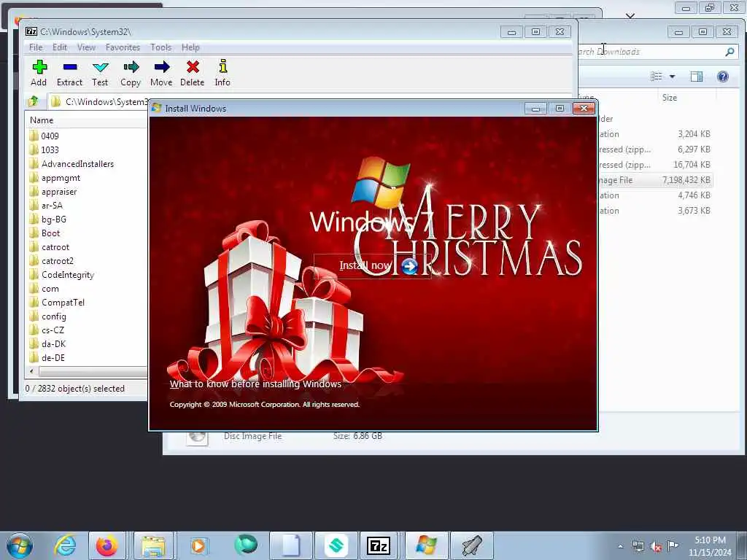Select the config folder
The image size is (747, 560).
pyautogui.click(x=53, y=316)
